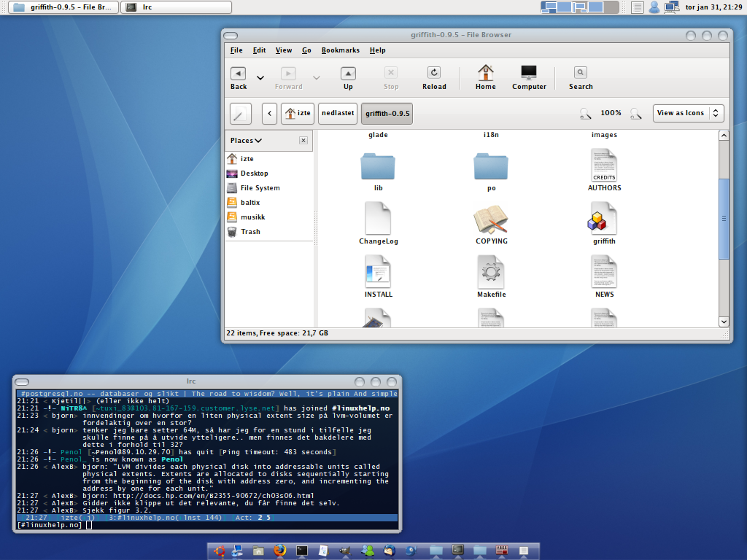Open the terminal from the dock

[x=302, y=551]
